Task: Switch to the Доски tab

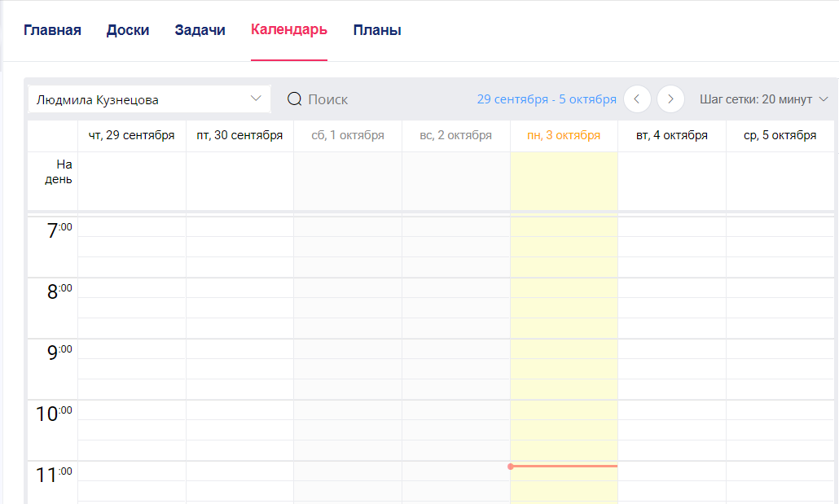Action: pos(128,30)
